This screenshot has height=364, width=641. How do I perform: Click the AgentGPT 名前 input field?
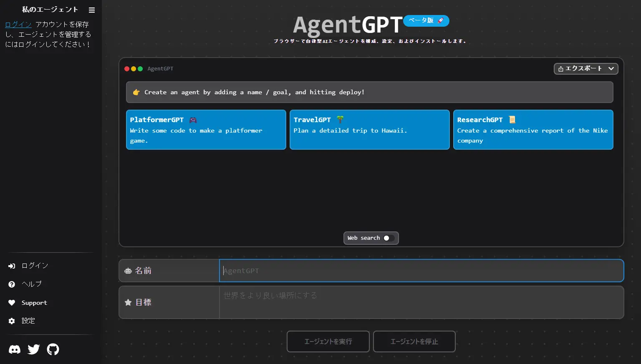(421, 271)
